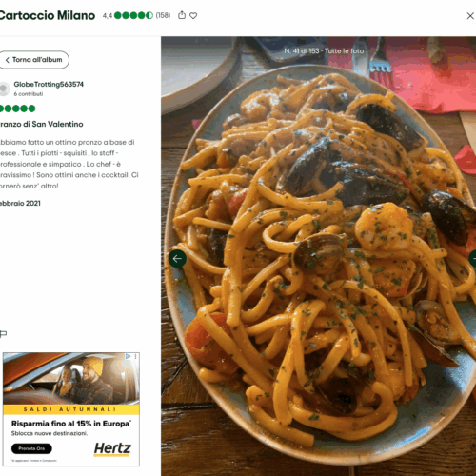Open the car image in the Hertz ad
Screen dimensions: 476x476
click(71, 379)
